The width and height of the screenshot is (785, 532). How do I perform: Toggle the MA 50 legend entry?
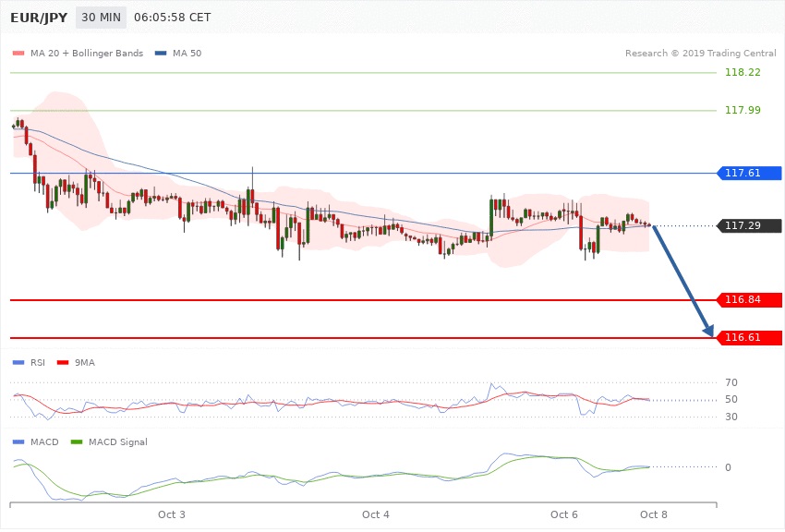[180, 53]
